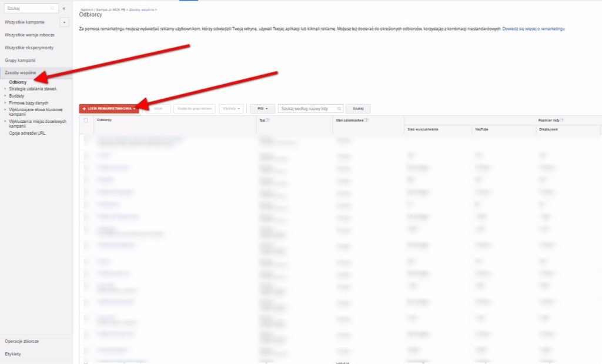602x364 pixels.
Task: Sort by Odbiorcy column header
Action: click(105, 120)
